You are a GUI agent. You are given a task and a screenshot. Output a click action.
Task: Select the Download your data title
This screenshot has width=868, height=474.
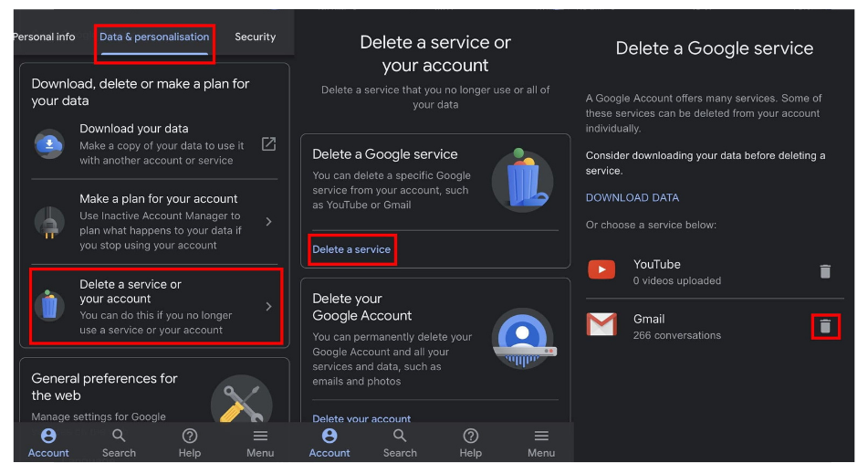click(x=134, y=129)
